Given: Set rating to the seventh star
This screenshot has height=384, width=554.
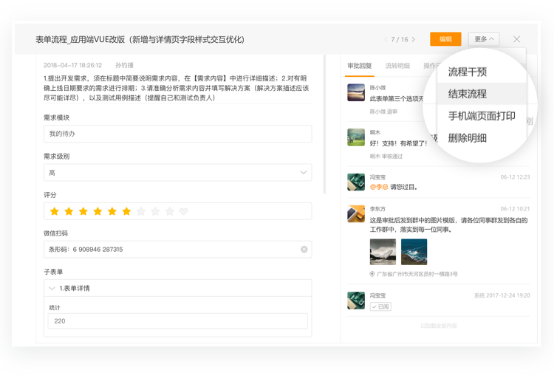Looking at the screenshot, I should pyautogui.click(x=141, y=211).
